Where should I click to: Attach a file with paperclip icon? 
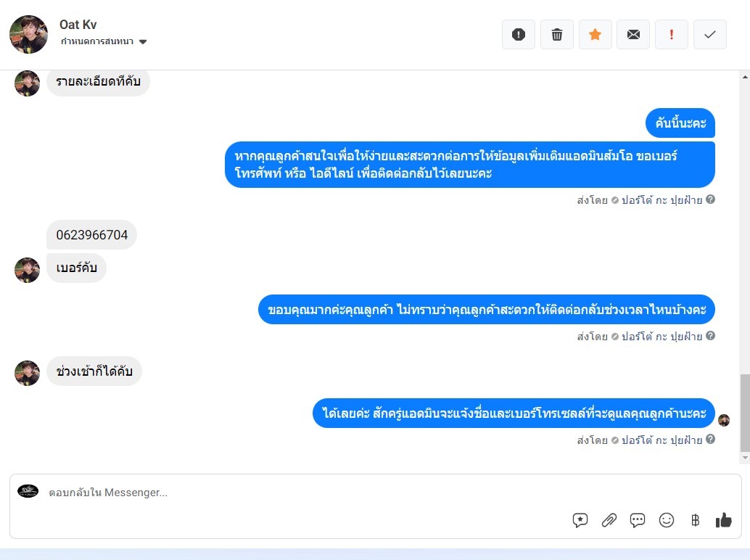click(609, 520)
